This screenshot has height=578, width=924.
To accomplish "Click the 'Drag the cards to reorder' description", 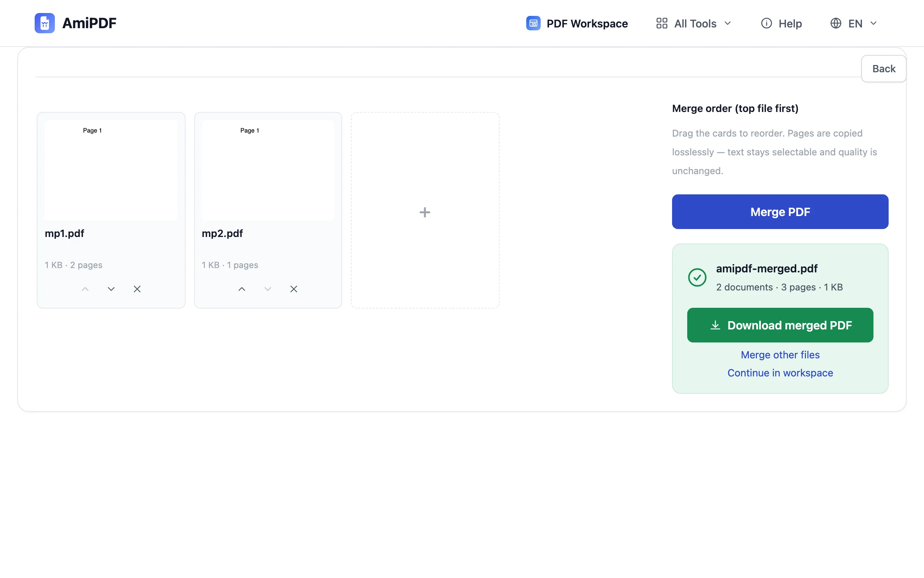I will tap(775, 152).
